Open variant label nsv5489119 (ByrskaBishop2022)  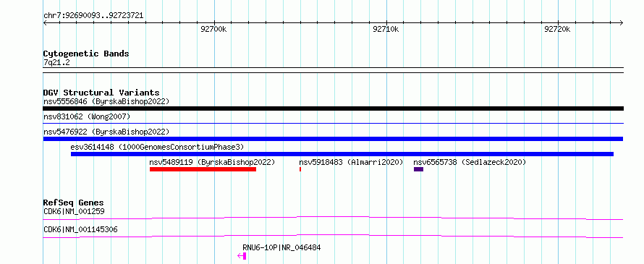point(212,162)
